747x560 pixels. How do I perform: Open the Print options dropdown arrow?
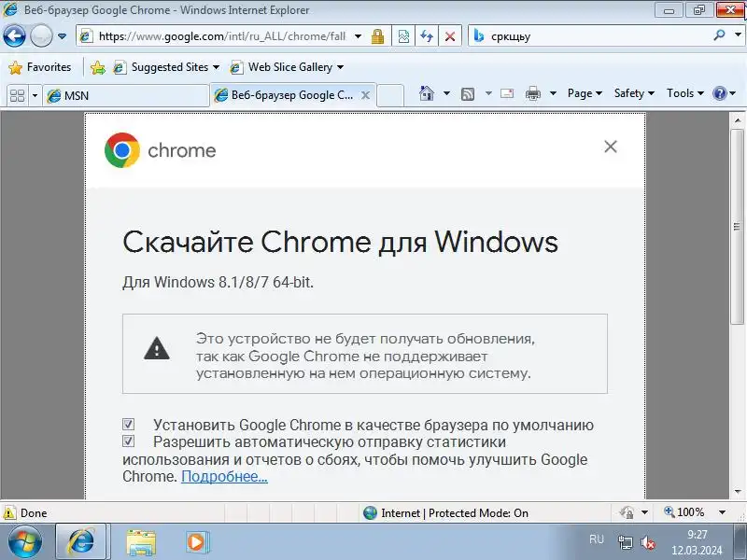click(x=553, y=93)
